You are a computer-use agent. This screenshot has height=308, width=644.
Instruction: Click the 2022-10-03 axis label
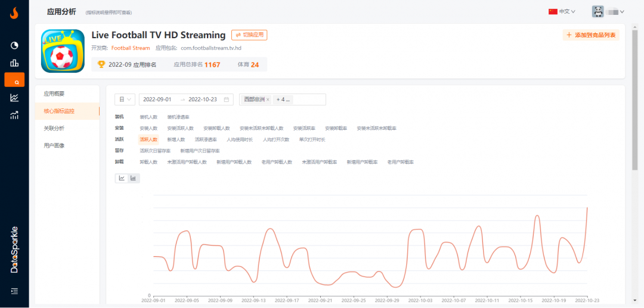tap(420, 301)
